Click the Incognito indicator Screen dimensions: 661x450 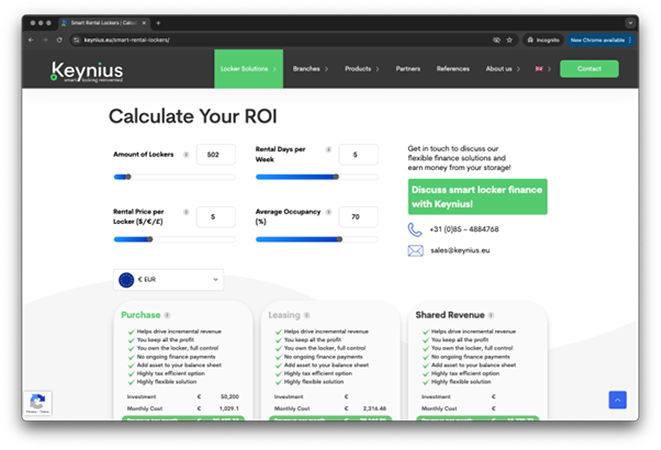pyautogui.click(x=543, y=40)
